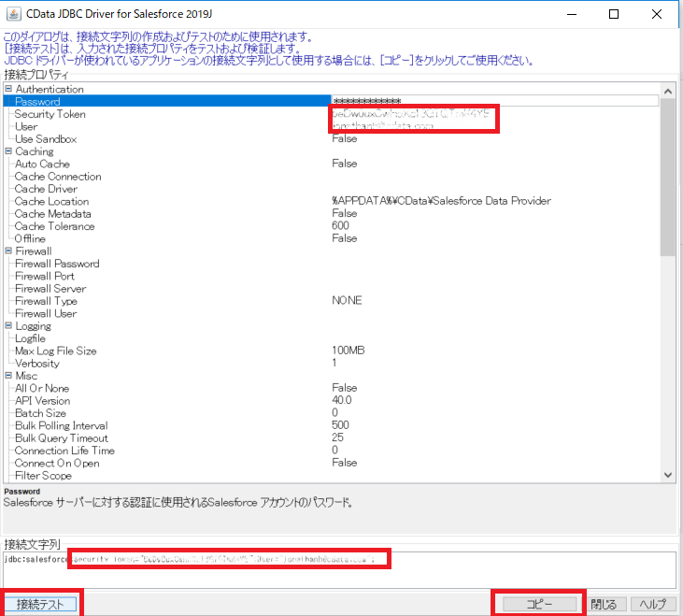Maximize the CData JDBC Driver window
Image resolution: width=683 pixels, height=616 pixels.
coord(614,14)
